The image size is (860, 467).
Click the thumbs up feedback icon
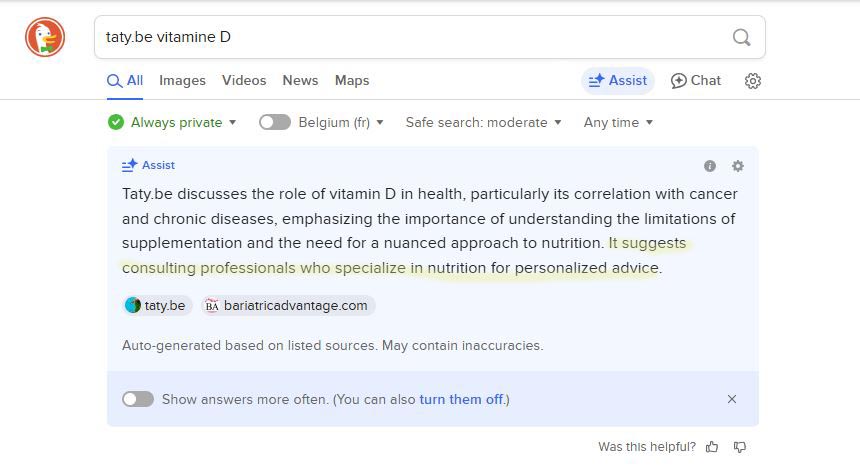click(712, 447)
